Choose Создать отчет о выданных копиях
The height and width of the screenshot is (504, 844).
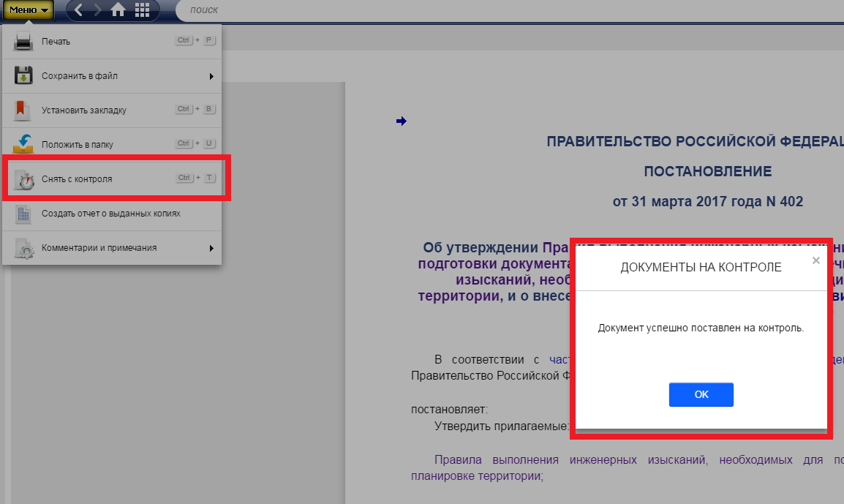coord(110,214)
